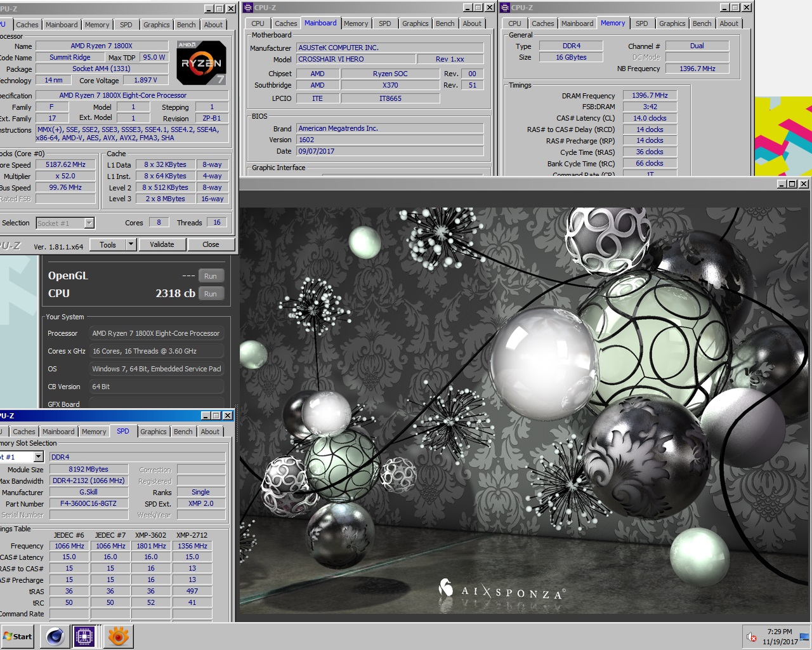Screen dimensions: 812x650
Task: Click the Channel # value 'Dual'
Action: click(x=697, y=46)
